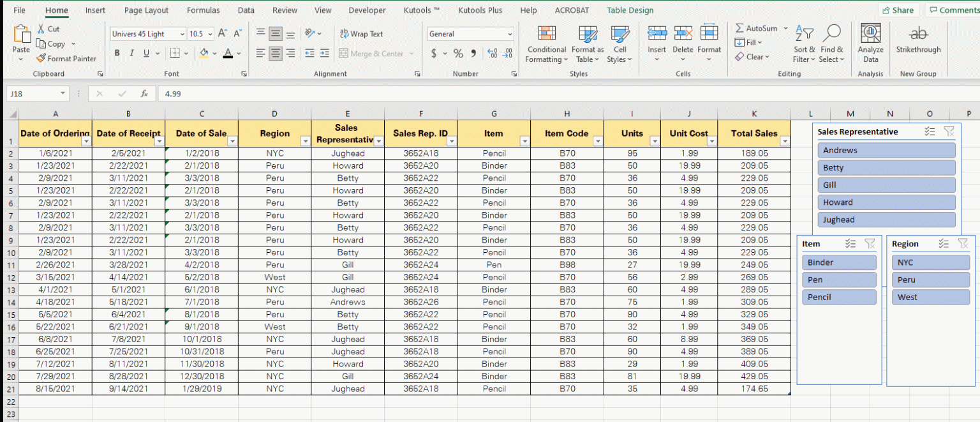Toggle Bold formatting
The image size is (980, 422).
(x=117, y=52)
